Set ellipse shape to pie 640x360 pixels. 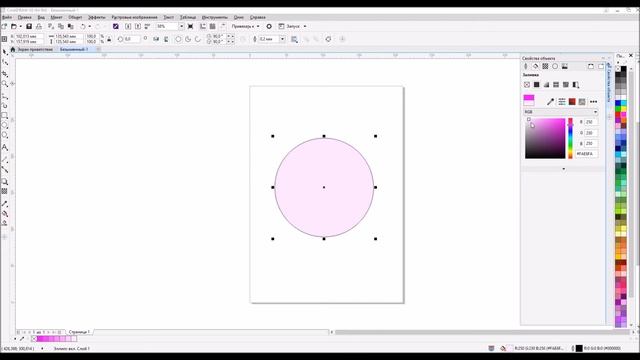188,39
